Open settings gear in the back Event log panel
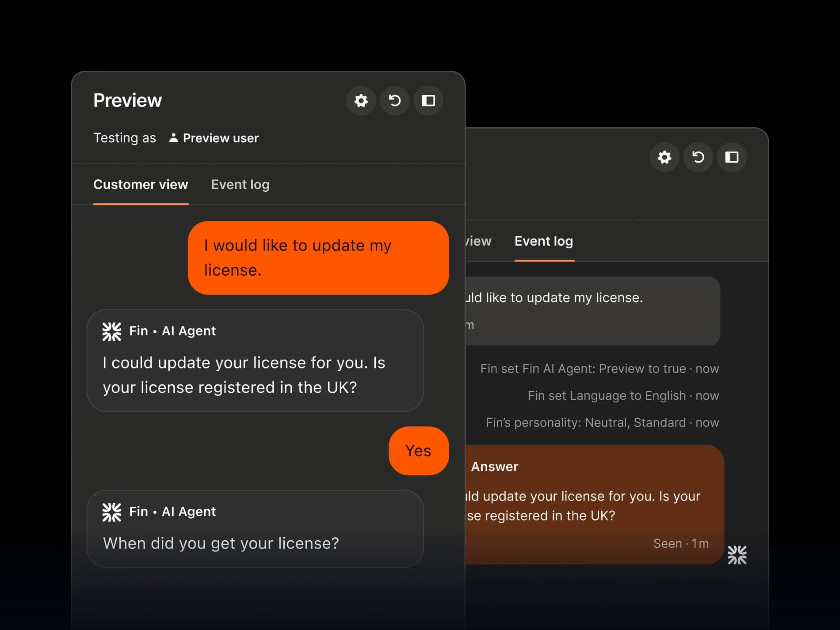 click(x=664, y=157)
